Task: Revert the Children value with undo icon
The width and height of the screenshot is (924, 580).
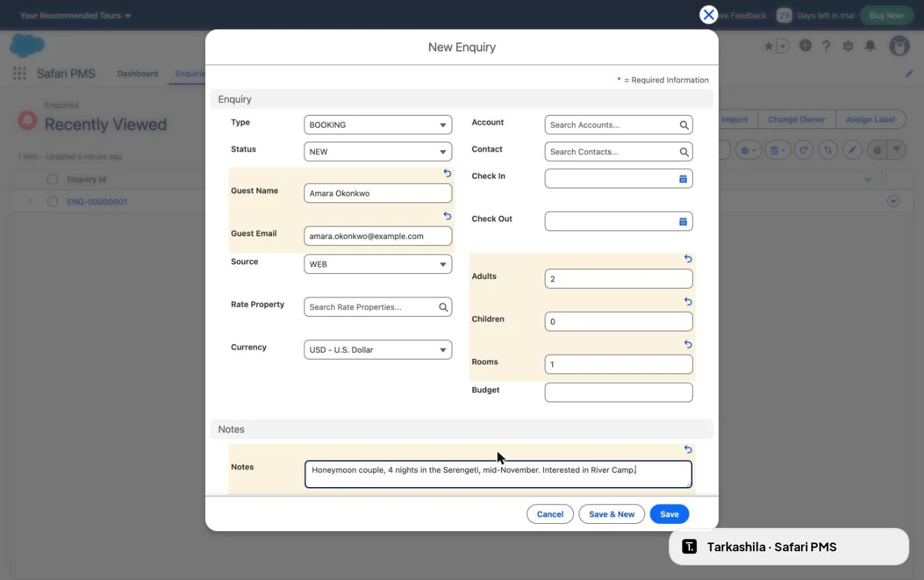Action: click(688, 301)
